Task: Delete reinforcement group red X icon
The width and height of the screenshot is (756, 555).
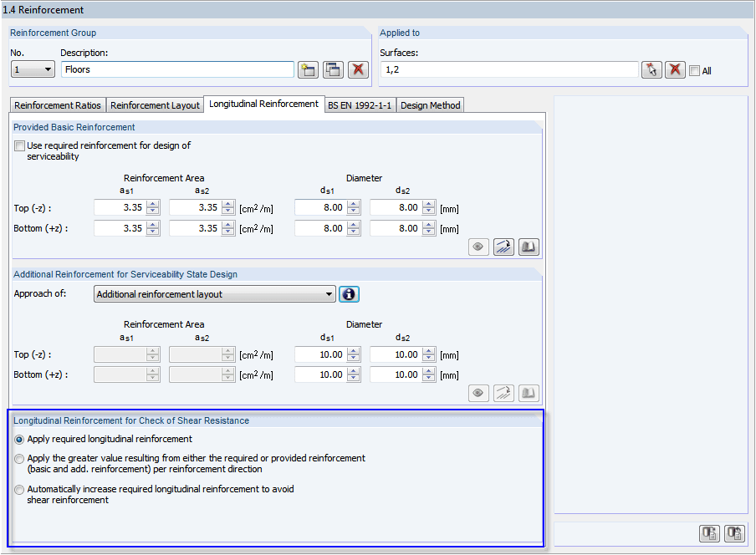Action: pos(358,70)
